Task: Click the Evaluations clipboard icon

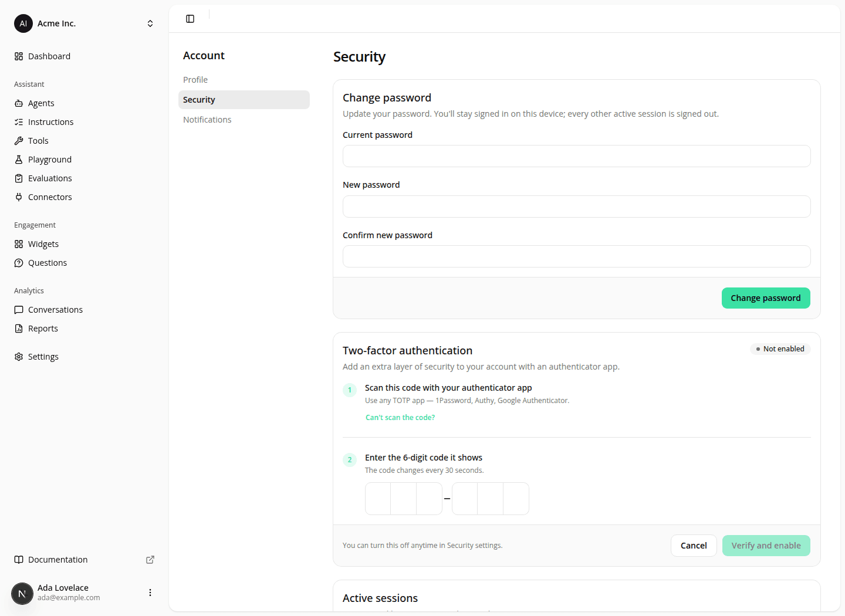Action: pyautogui.click(x=19, y=178)
